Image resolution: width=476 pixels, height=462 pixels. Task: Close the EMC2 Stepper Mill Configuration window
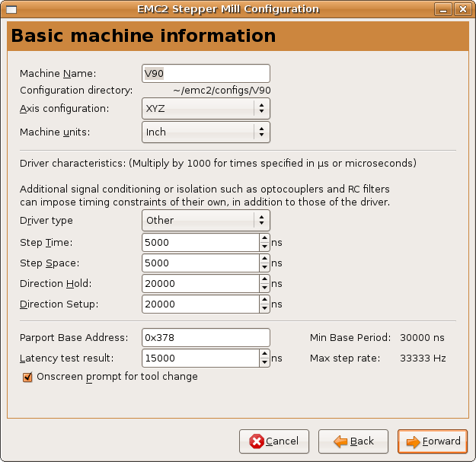(x=462, y=9)
